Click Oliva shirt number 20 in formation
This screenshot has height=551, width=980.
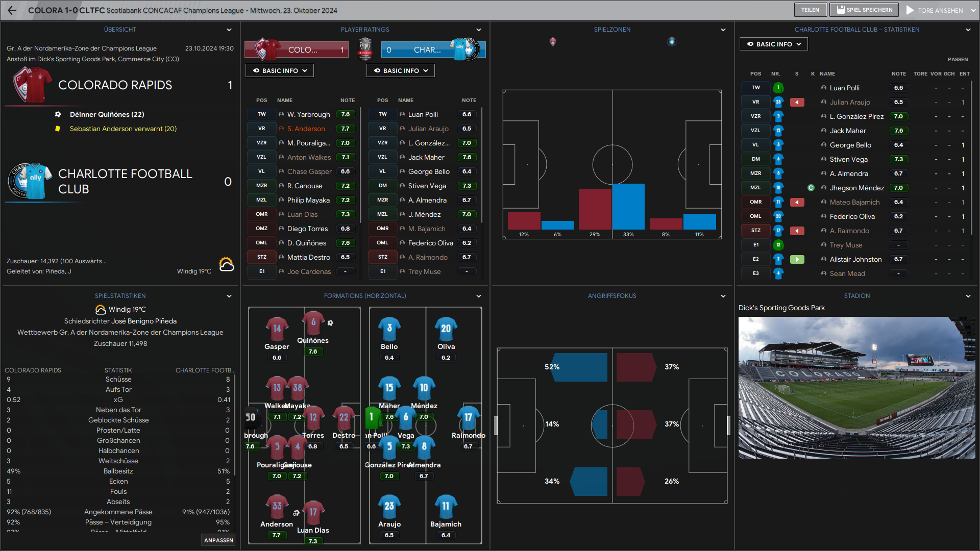pos(446,329)
